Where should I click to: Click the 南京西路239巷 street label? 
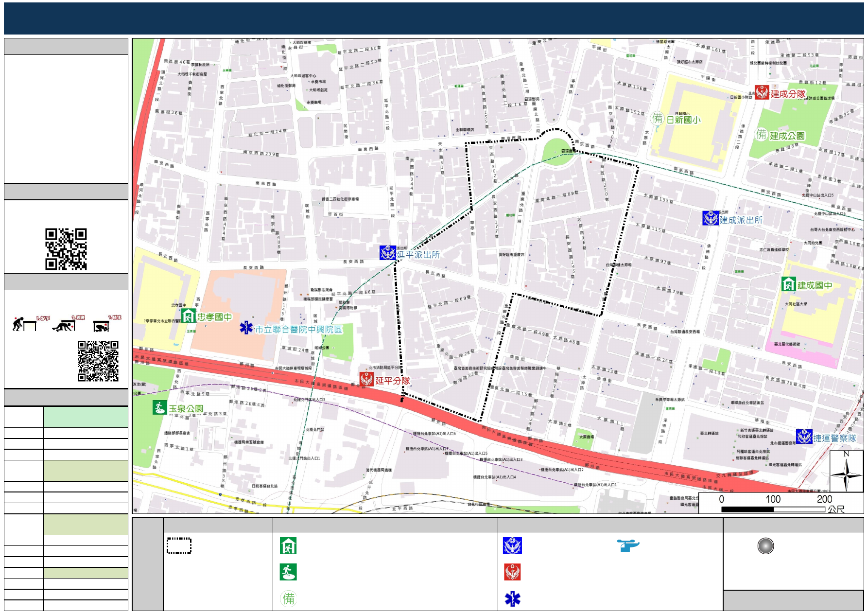click(261, 153)
